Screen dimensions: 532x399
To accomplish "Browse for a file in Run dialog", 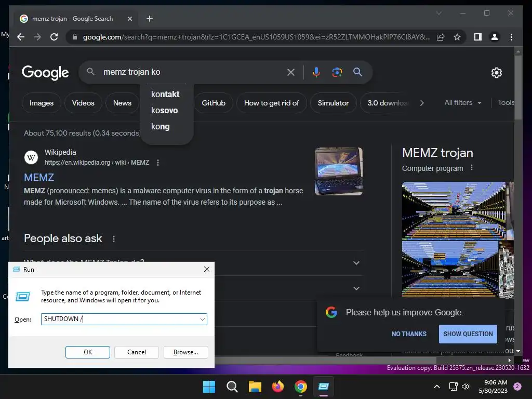I will [185, 352].
